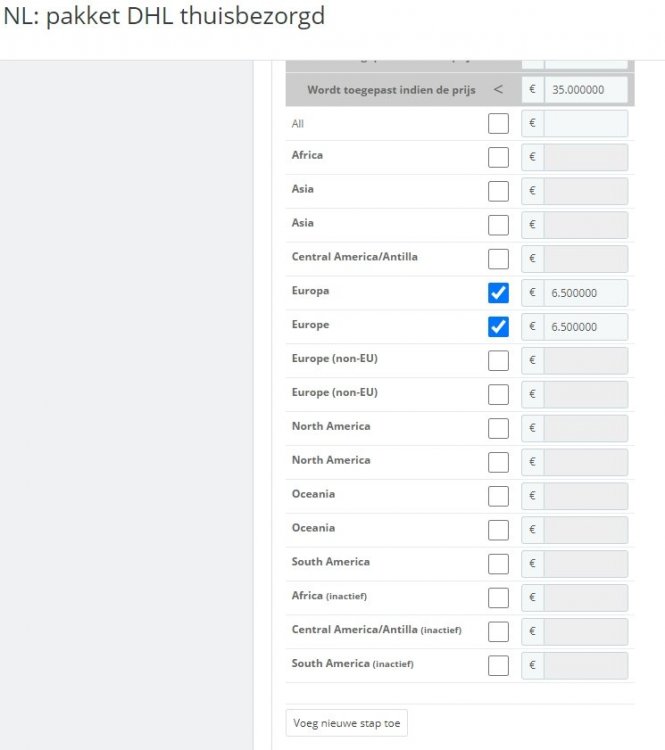This screenshot has width=665, height=750.
Task: Click the Europa price field
Action: pyautogui.click(x=586, y=293)
